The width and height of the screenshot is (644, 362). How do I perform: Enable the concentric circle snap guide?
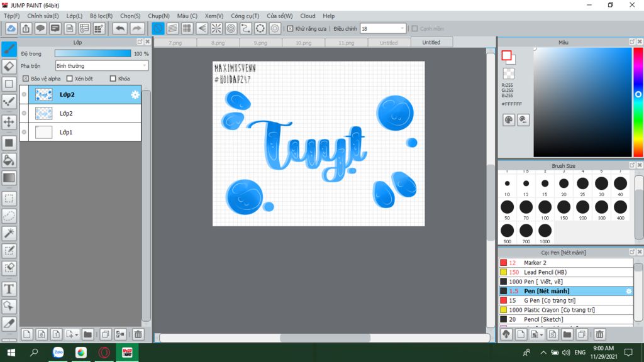point(231,28)
